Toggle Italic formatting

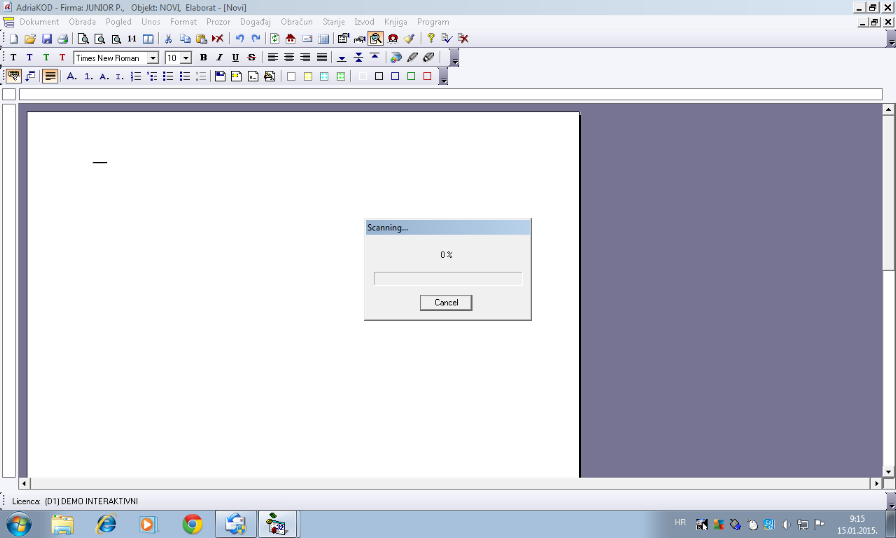tap(219, 58)
